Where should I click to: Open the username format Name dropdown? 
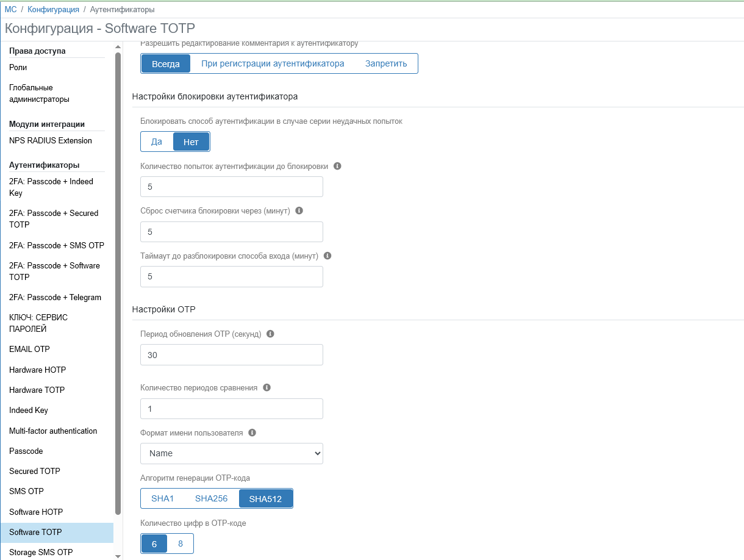(232, 453)
